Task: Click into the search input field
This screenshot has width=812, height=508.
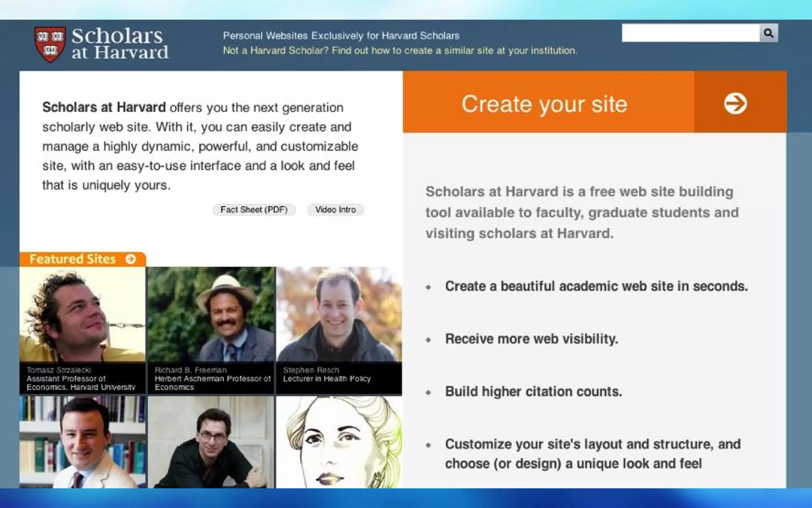Action: [690, 33]
